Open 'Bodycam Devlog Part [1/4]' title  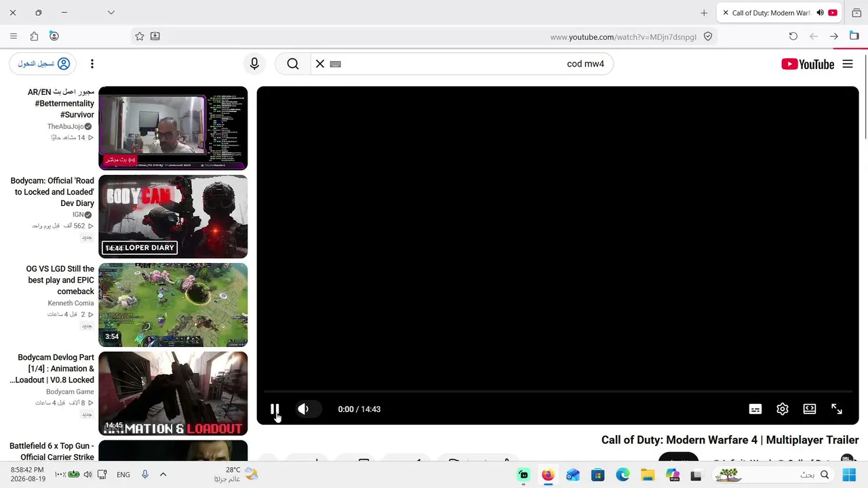pos(52,369)
